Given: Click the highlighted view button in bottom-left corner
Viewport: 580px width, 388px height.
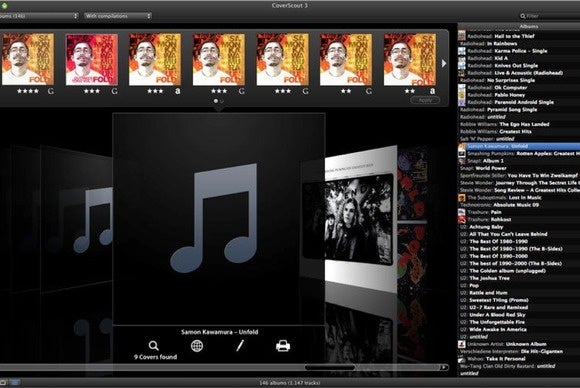Looking at the screenshot, I should (x=15, y=382).
